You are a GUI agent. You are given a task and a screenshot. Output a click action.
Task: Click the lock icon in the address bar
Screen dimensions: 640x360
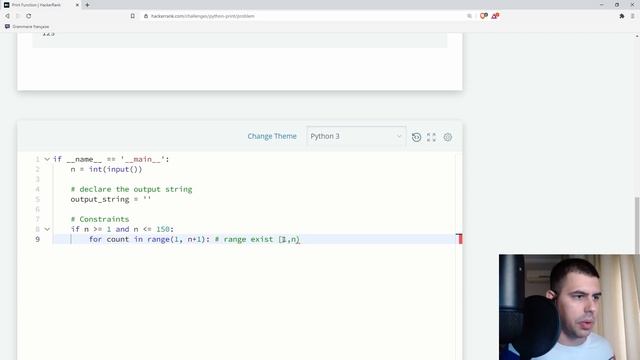point(146,16)
